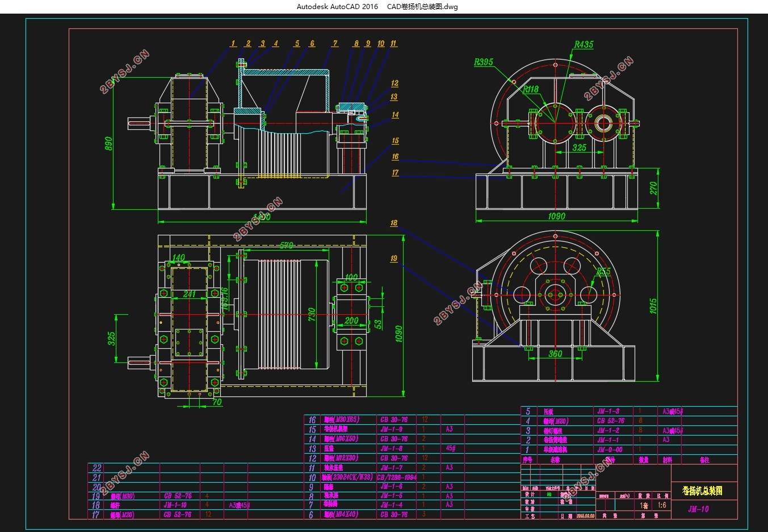Click the 1:6 scale cell

pos(662,505)
